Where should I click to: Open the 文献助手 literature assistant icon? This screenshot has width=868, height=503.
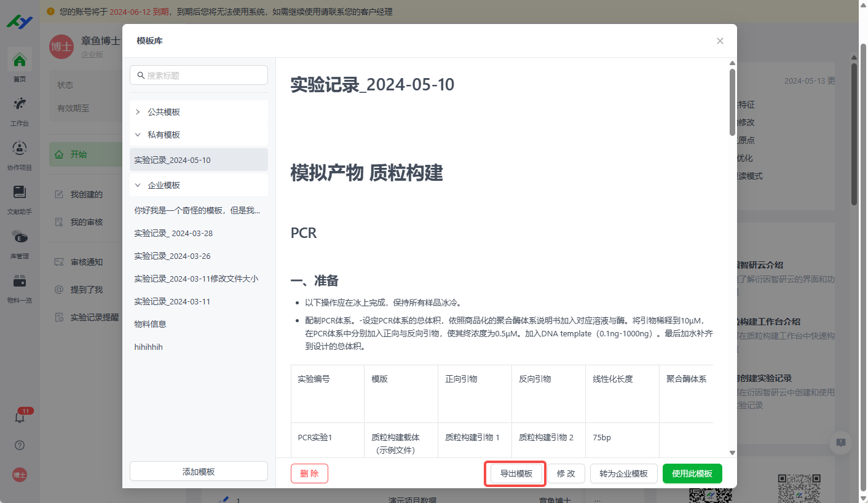[20, 192]
